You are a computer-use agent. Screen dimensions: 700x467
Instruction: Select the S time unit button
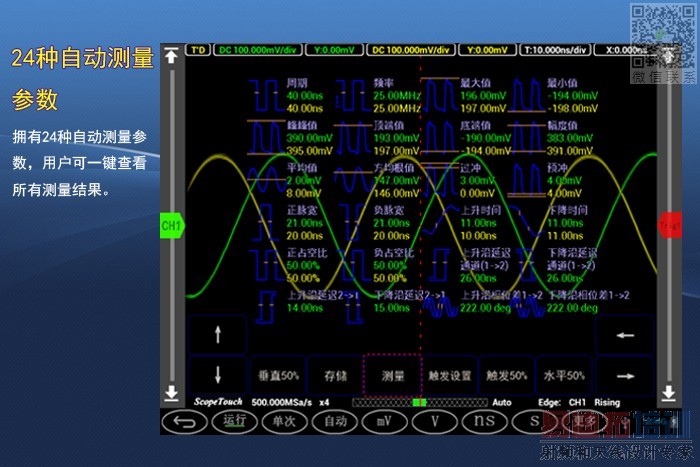(534, 421)
